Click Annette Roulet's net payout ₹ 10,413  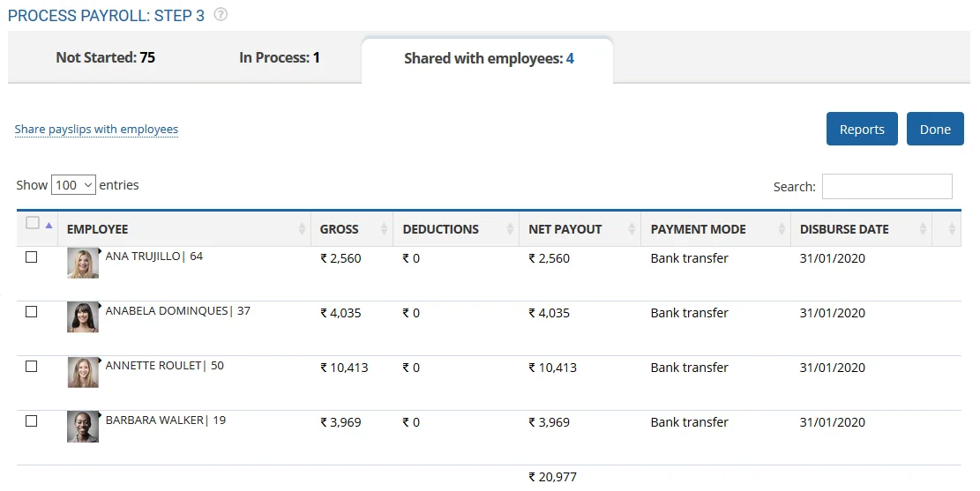553,368
